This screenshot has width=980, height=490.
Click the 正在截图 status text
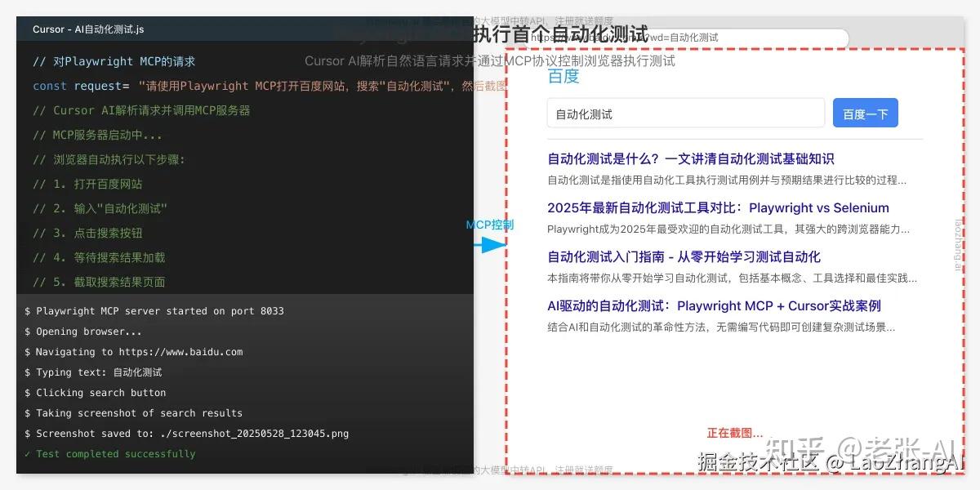click(734, 431)
